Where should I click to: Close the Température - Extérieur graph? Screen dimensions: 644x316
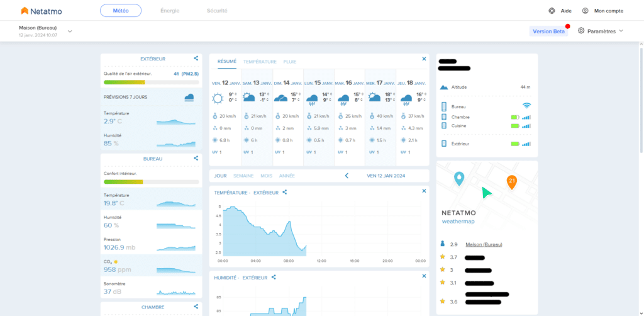point(424,191)
